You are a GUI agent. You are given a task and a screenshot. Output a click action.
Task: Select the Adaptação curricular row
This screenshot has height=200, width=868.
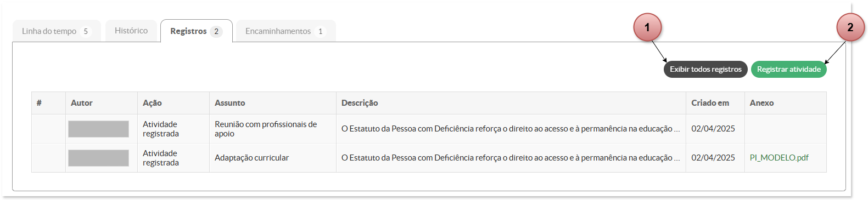(x=429, y=158)
